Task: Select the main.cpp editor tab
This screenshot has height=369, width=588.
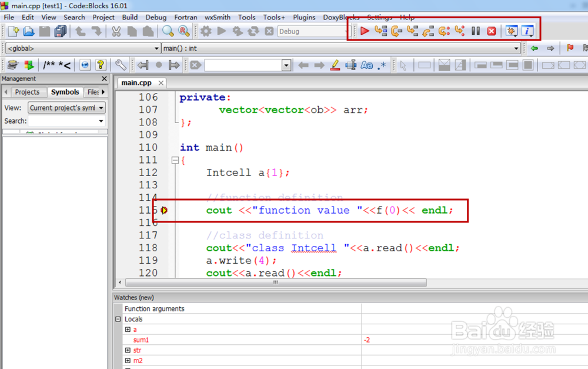Action: point(136,82)
